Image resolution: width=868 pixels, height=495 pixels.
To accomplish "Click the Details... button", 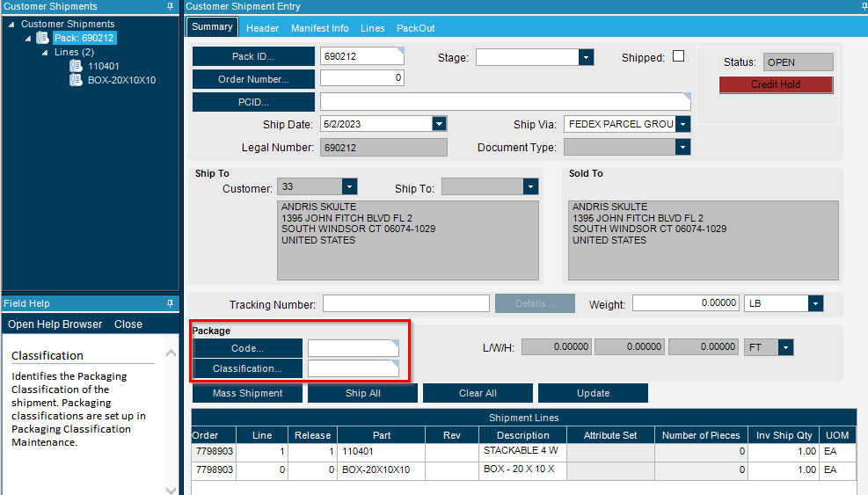I will [535, 303].
